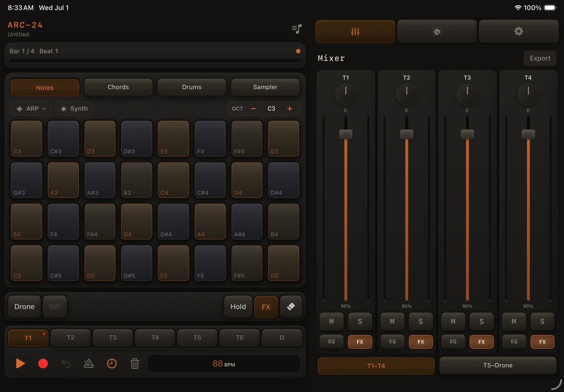Tap the G5 note pad
Image resolution: width=564 pixels, height=392 pixels.
(284, 263)
